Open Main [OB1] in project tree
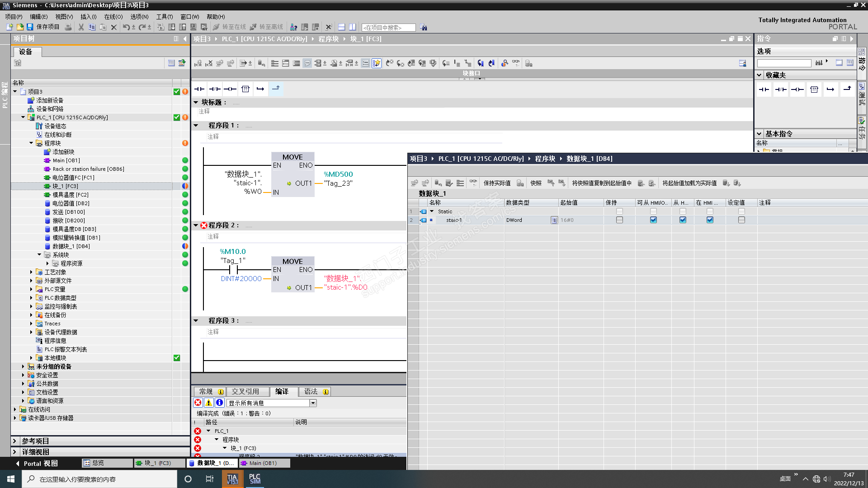 tap(66, 160)
